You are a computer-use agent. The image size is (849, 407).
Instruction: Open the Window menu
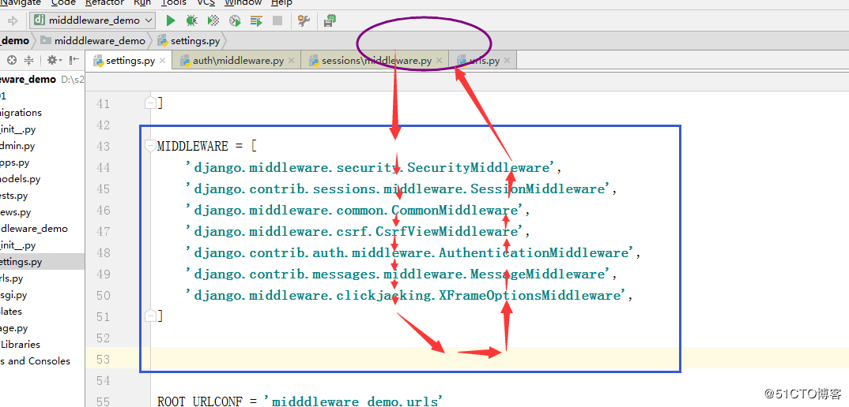(x=243, y=3)
